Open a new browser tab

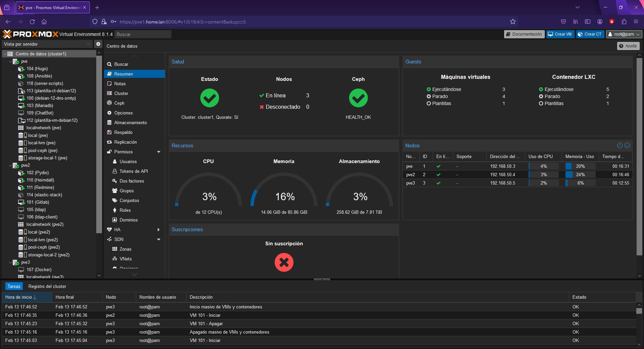pyautogui.click(x=97, y=7)
